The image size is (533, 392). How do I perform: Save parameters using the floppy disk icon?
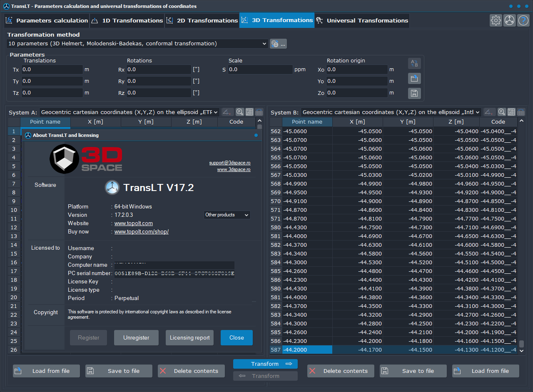[414, 93]
